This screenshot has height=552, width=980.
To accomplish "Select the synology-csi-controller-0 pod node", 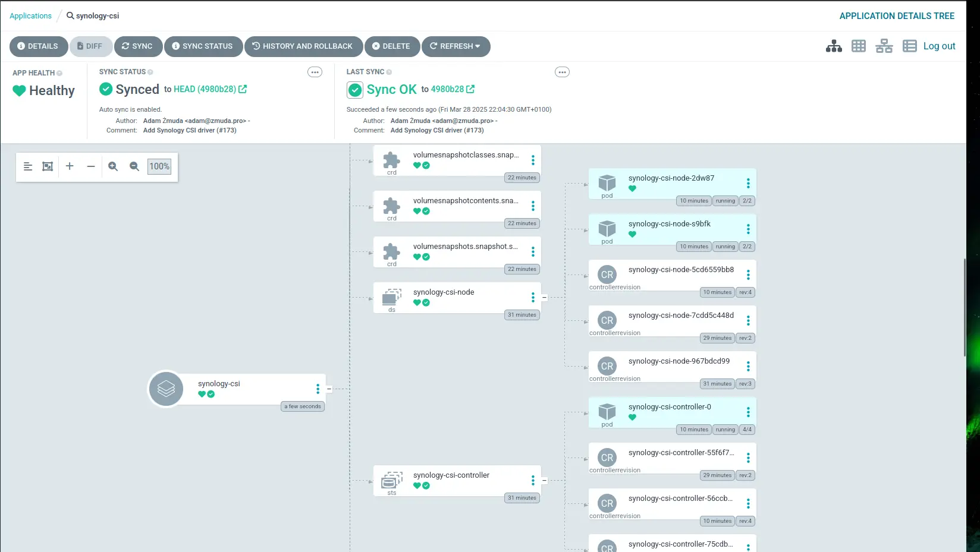I will [672, 412].
